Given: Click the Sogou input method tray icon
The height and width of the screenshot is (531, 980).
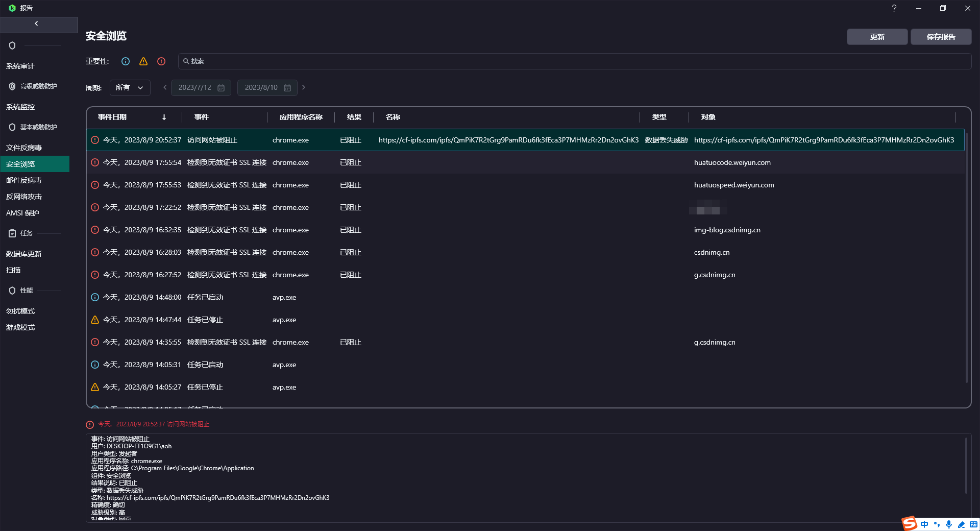Looking at the screenshot, I should pyautogui.click(x=910, y=523).
